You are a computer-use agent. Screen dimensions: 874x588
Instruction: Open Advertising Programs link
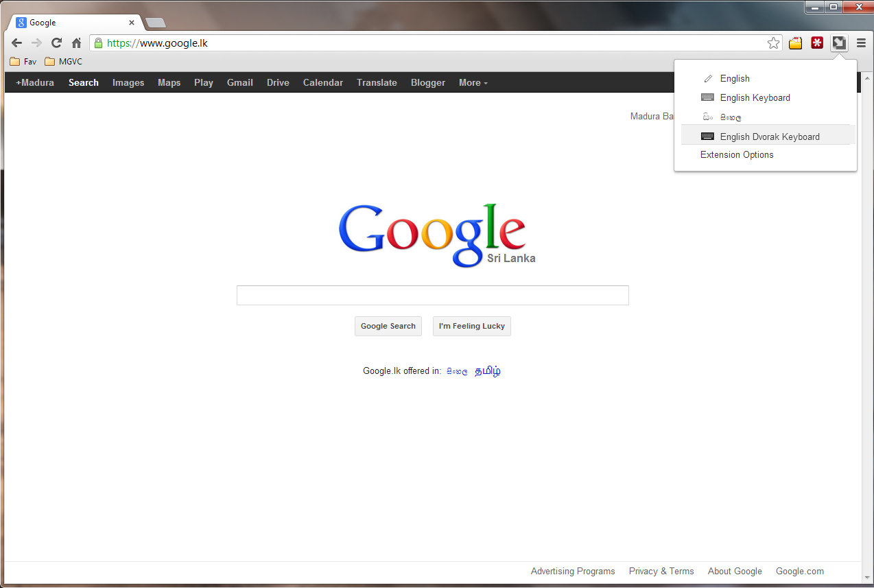573,571
